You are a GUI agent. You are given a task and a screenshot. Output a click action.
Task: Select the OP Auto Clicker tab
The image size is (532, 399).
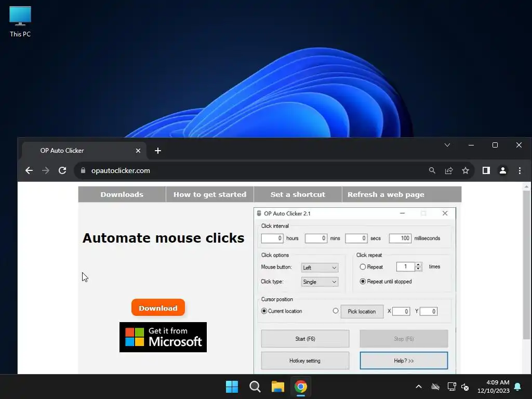point(84,151)
